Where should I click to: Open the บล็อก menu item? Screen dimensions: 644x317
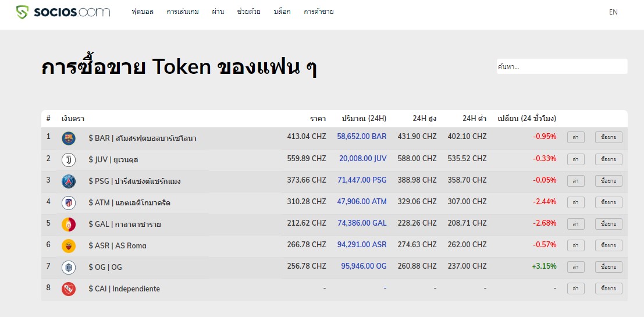tap(282, 12)
